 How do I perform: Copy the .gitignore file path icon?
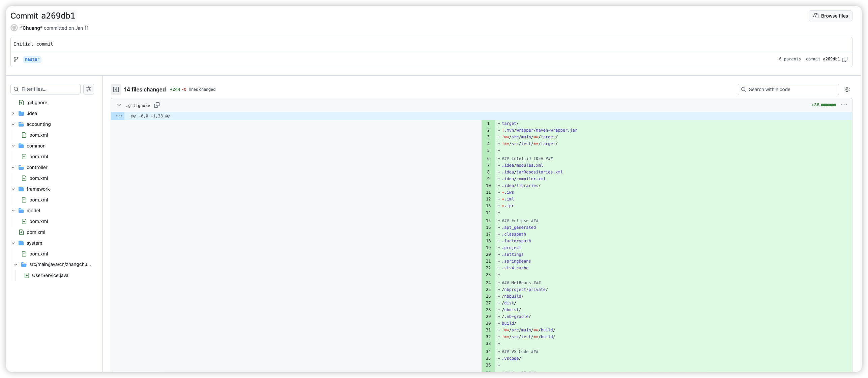click(157, 105)
